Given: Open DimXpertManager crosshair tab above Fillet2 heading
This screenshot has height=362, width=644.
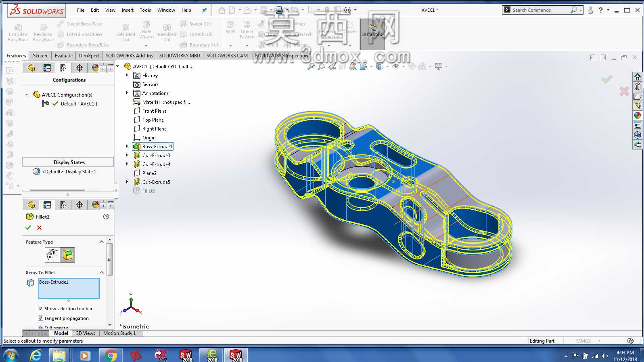Looking at the screenshot, I should click(x=79, y=205).
